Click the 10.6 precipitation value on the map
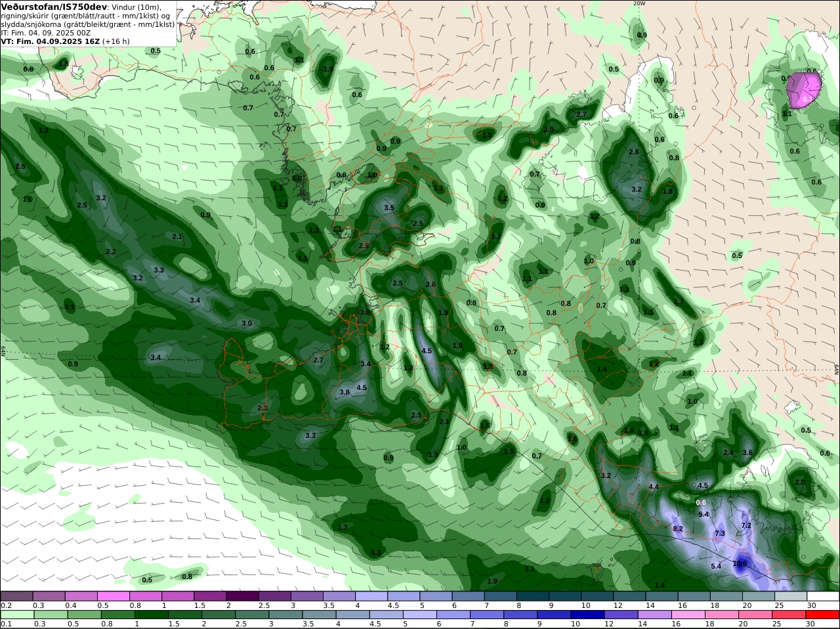The height and width of the screenshot is (629, 840). click(x=740, y=563)
